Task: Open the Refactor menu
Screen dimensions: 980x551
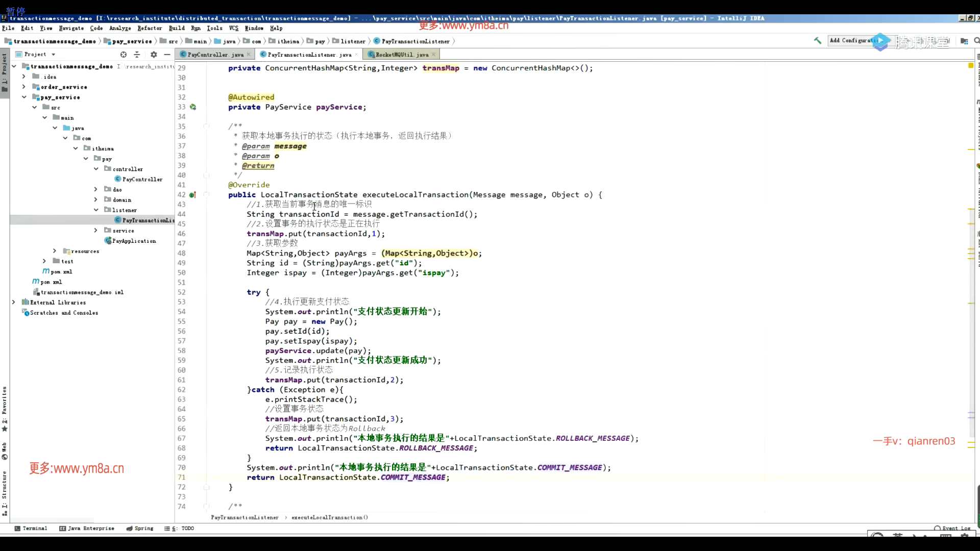Action: pyautogui.click(x=150, y=29)
